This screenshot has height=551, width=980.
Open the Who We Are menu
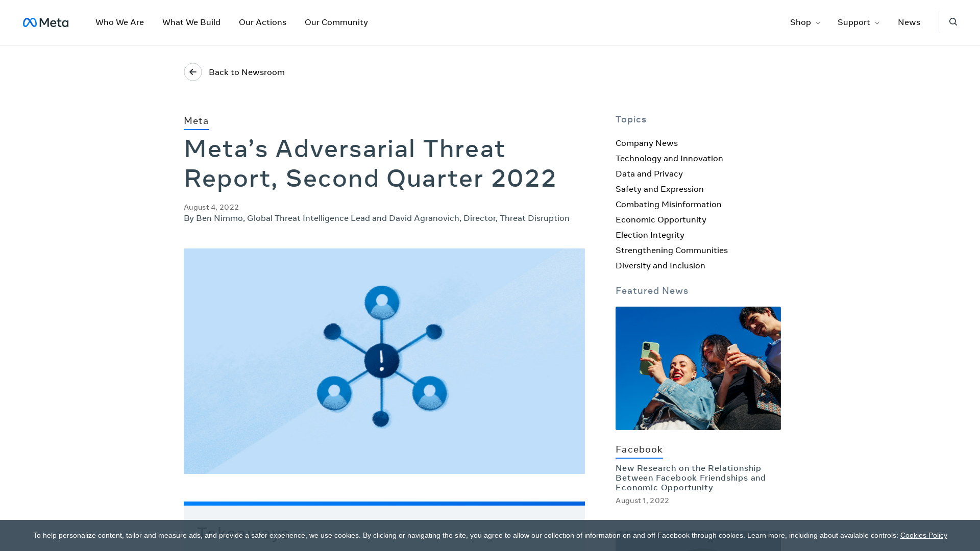coord(119,22)
